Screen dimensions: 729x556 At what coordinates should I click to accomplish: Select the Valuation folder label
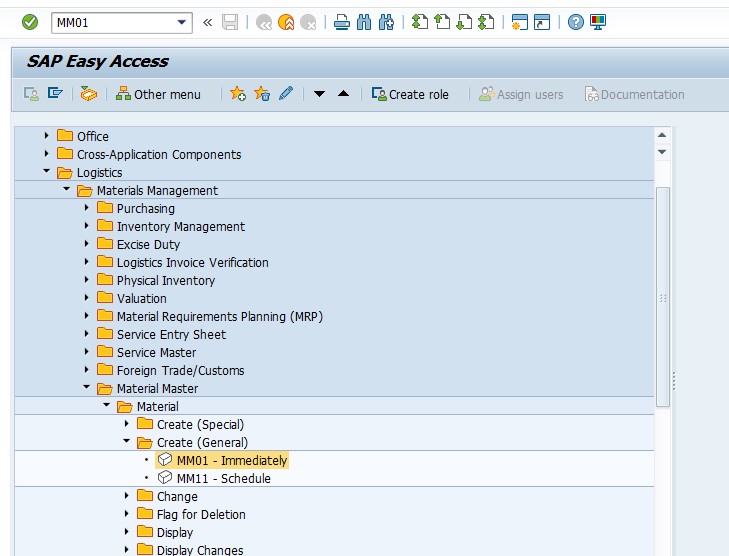[141, 298]
